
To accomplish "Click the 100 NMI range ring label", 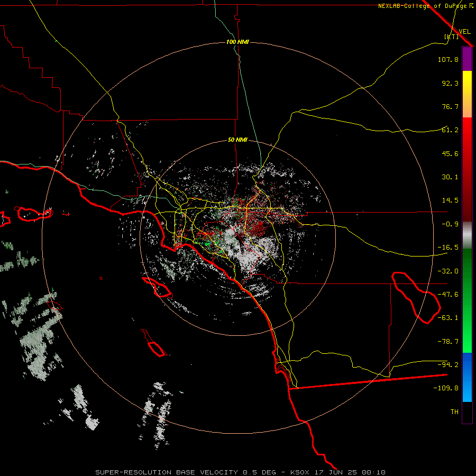I will click(237, 42).
